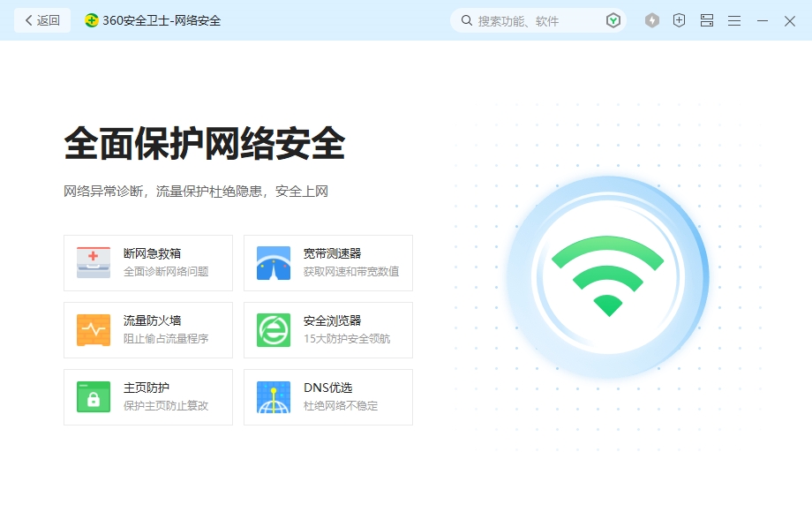Image resolution: width=812 pixels, height=512 pixels.
Task: Open the 断网急救箱 first-aid kit tool
Action: coord(147,262)
